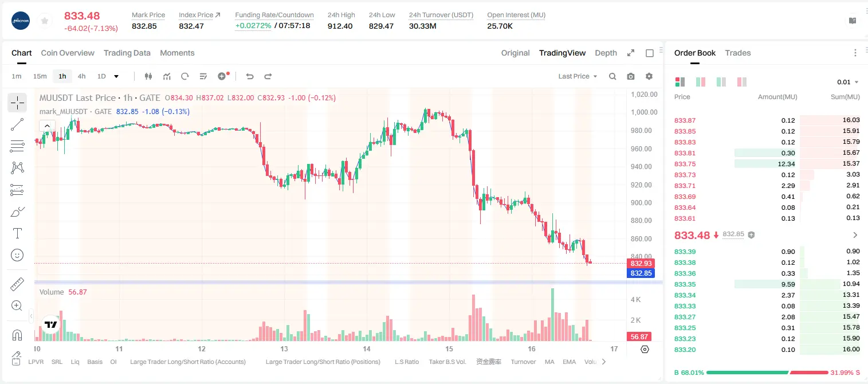868x384 pixels.
Task: Expand more timeframe options after 1D
Action: coord(116,76)
